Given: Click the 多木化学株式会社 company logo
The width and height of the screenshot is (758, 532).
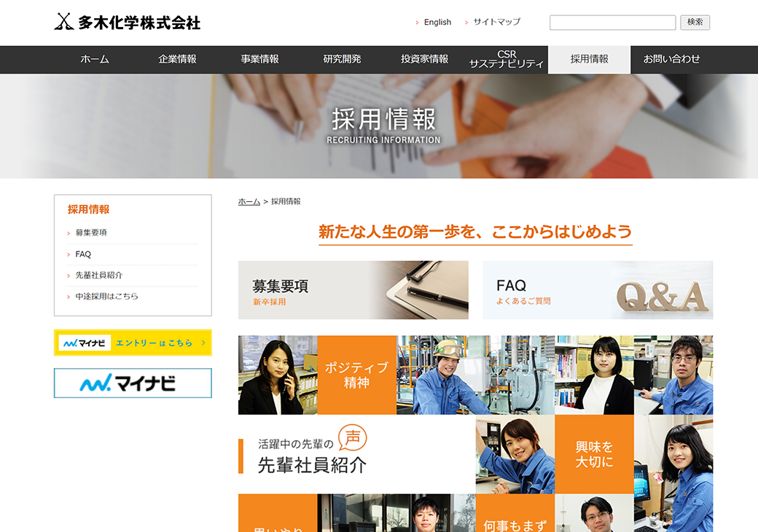Looking at the screenshot, I should coord(128,22).
